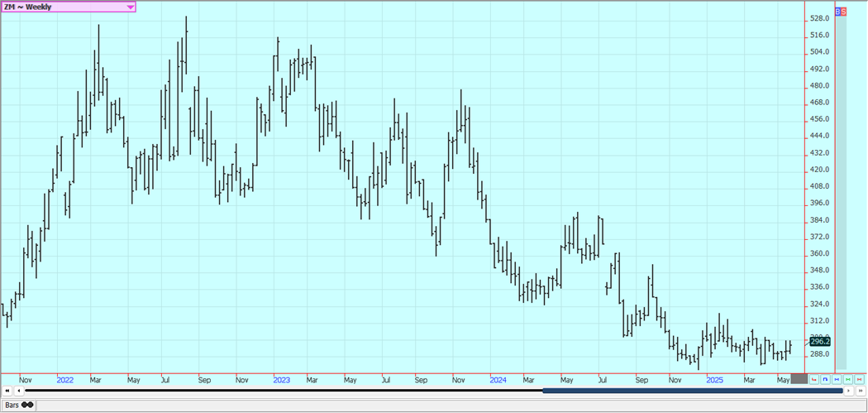868x413 pixels.
Task: Click the 312.0 price axis label
Action: [x=818, y=321]
